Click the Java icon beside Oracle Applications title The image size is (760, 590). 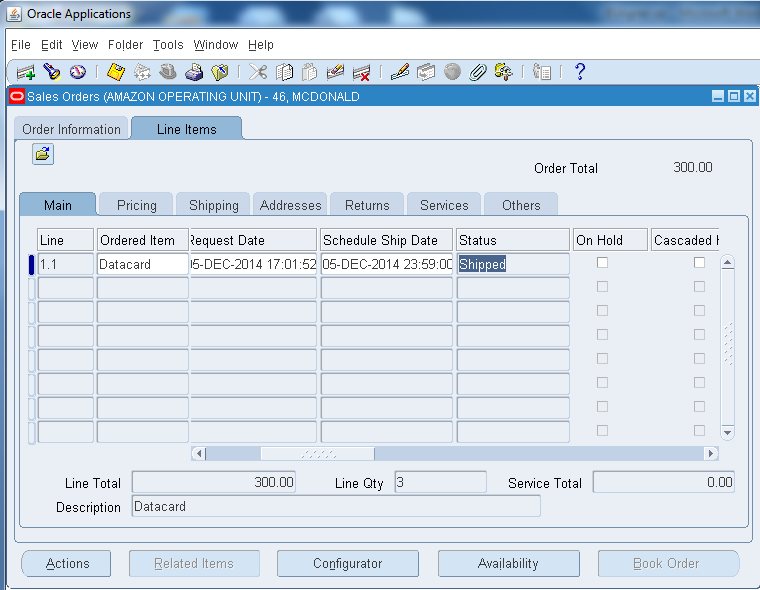pyautogui.click(x=14, y=14)
